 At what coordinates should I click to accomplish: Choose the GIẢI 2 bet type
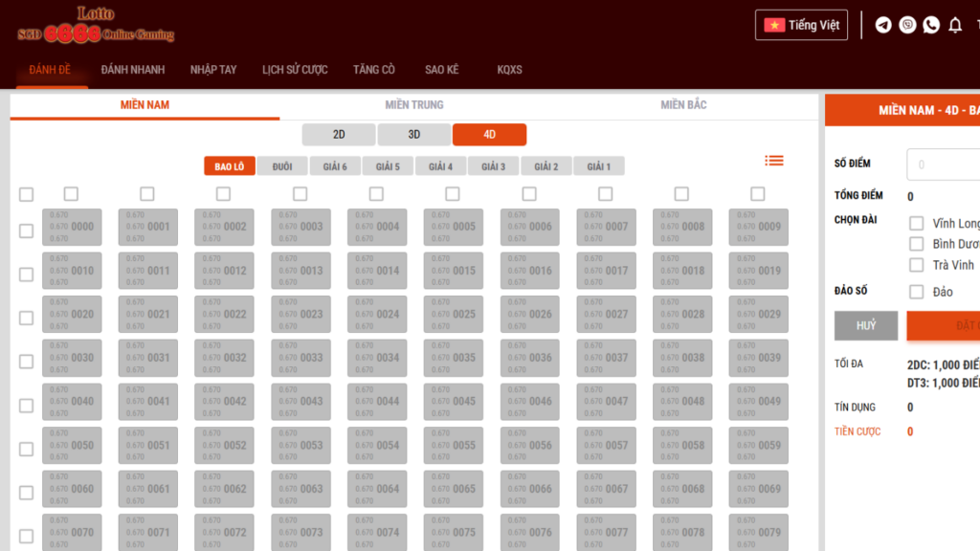[546, 166]
